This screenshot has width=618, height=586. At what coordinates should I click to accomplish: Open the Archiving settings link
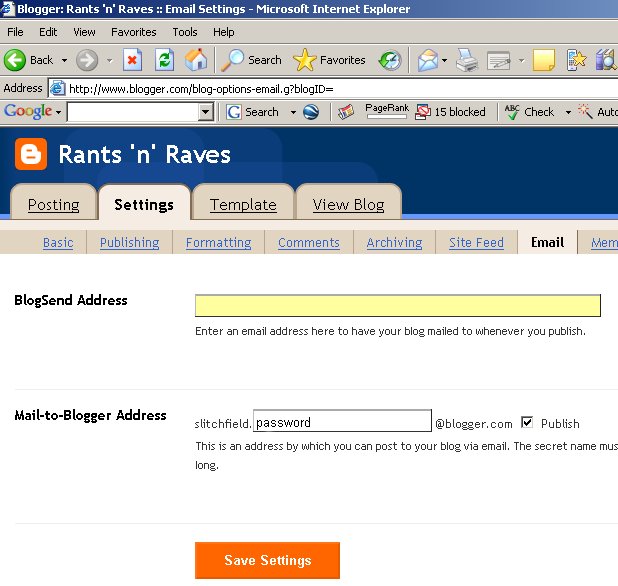[395, 242]
